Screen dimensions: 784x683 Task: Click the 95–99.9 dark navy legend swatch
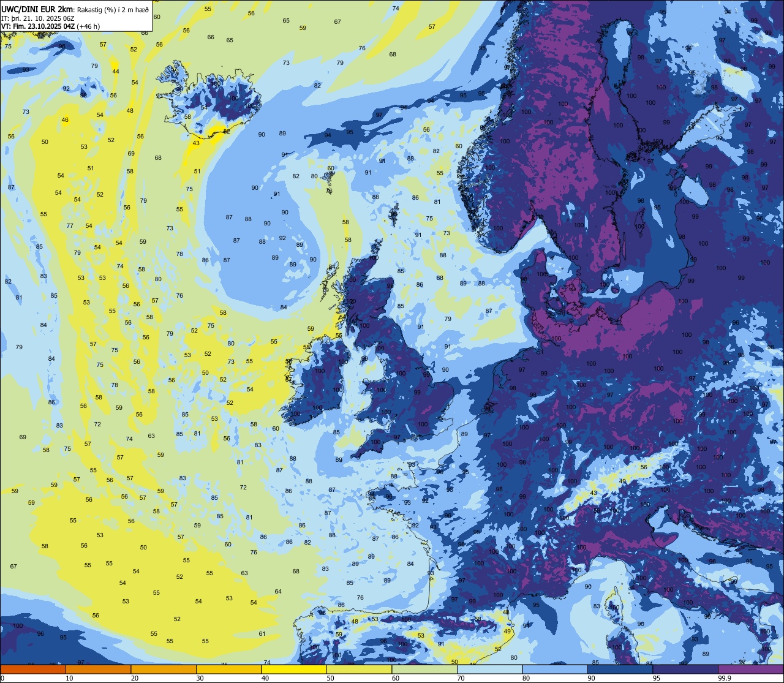(x=685, y=669)
